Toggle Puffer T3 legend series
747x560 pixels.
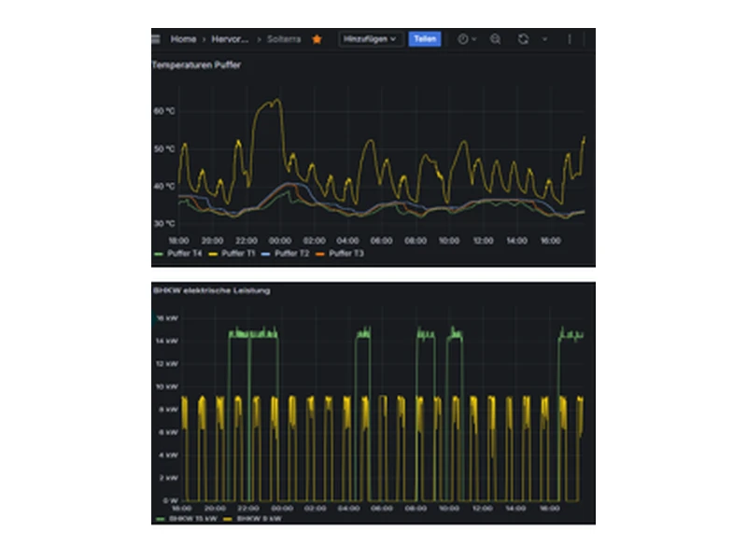click(x=340, y=253)
